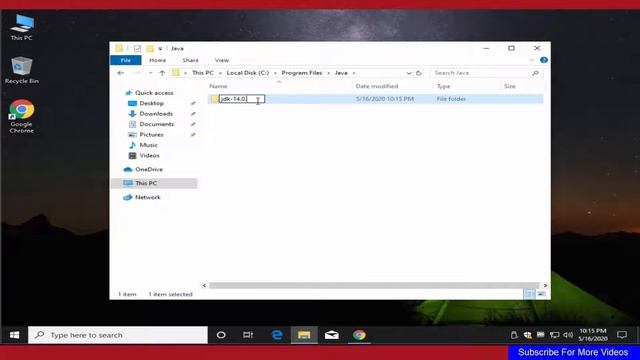The height and width of the screenshot is (360, 640).
Task: Open address bar history dropdown
Action: point(409,73)
